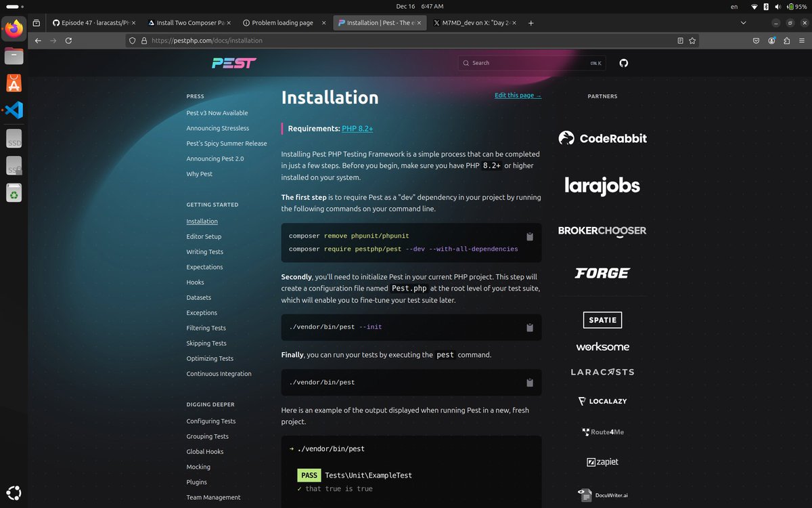812x508 pixels.
Task: Launch Firefox from the Ubuntu dock
Action: click(x=14, y=28)
